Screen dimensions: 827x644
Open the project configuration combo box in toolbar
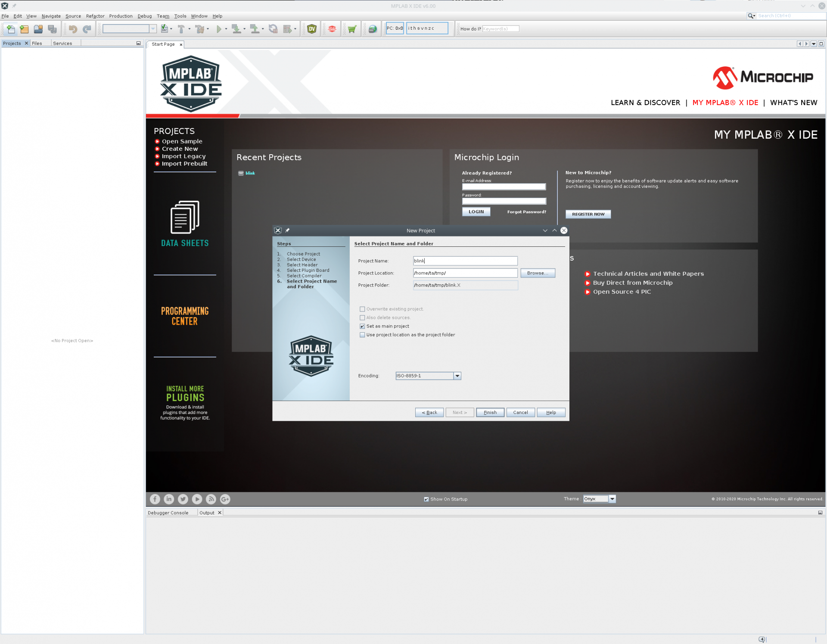point(129,28)
